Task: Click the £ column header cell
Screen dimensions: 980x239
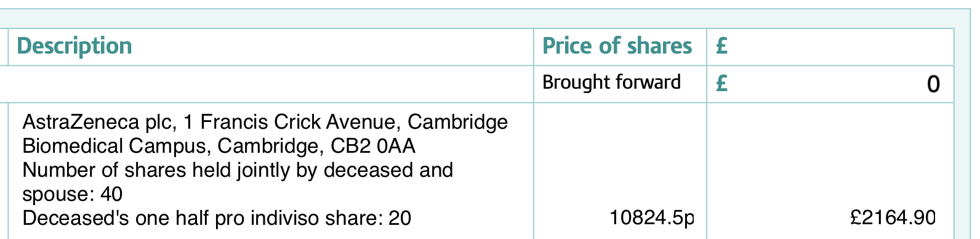Action: (830, 47)
